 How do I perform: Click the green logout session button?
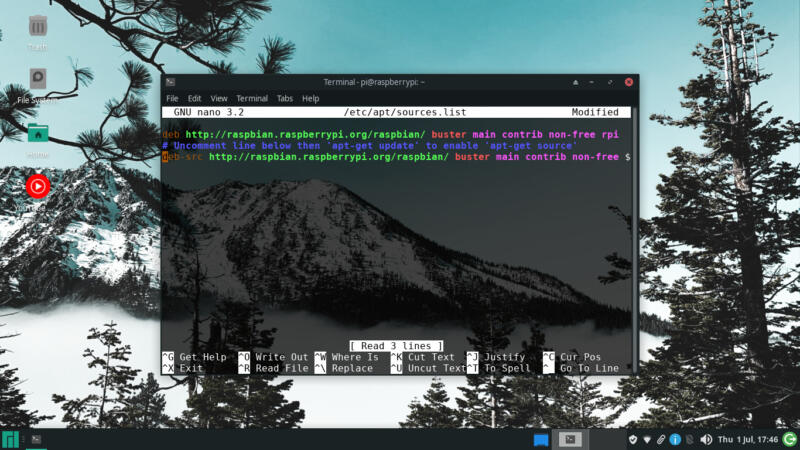[x=790, y=439]
